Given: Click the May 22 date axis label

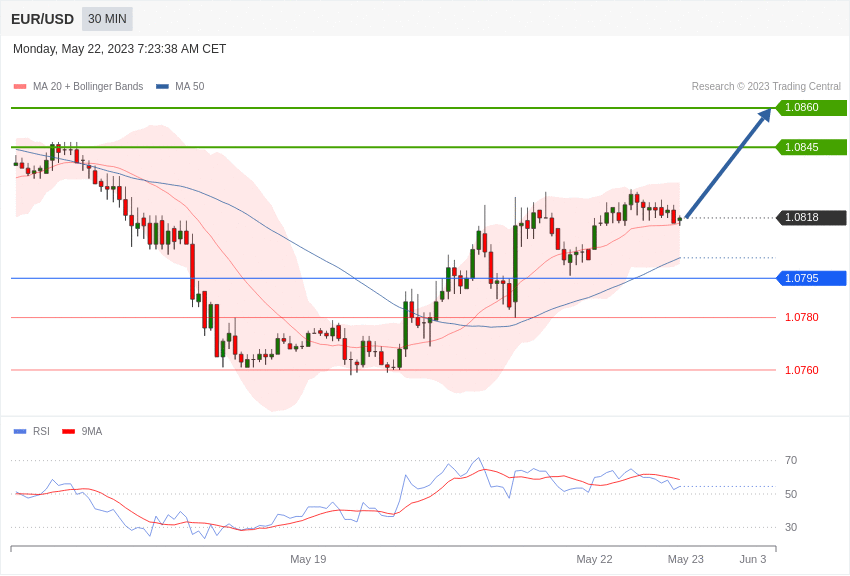Looking at the screenshot, I should pyautogui.click(x=594, y=559).
